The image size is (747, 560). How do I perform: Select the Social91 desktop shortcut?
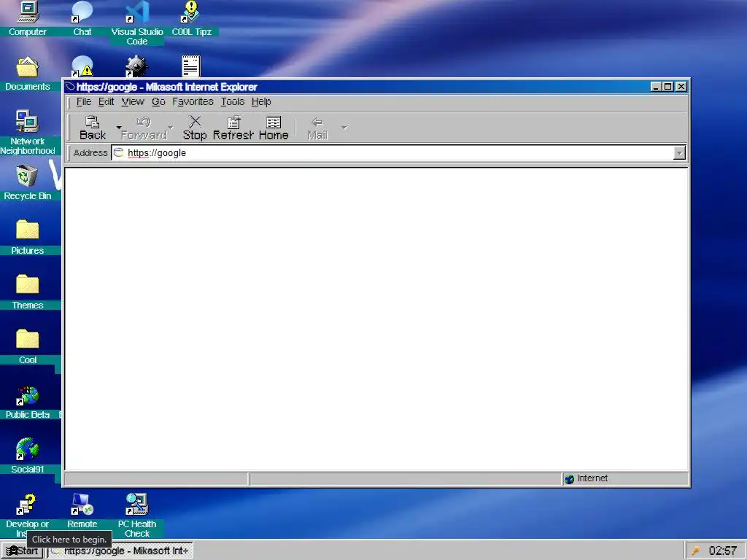27,456
